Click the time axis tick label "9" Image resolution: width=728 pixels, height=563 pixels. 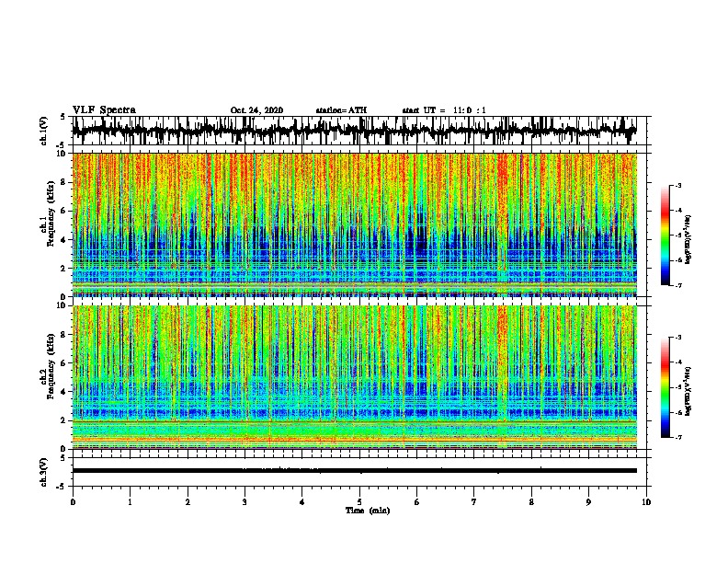588,502
